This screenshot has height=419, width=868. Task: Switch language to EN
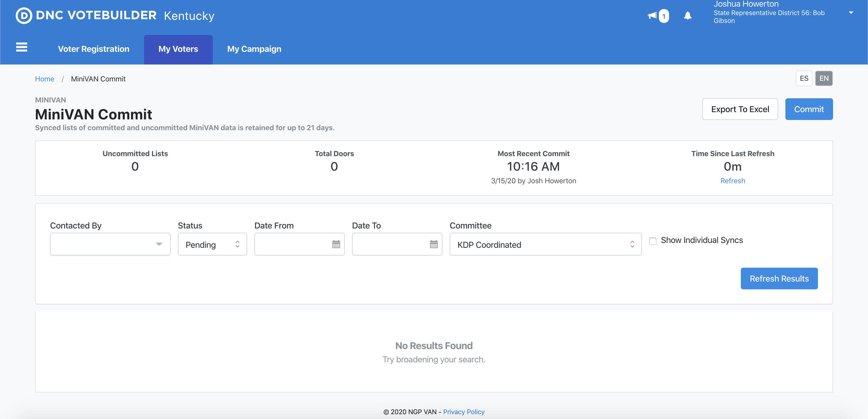[x=823, y=78]
